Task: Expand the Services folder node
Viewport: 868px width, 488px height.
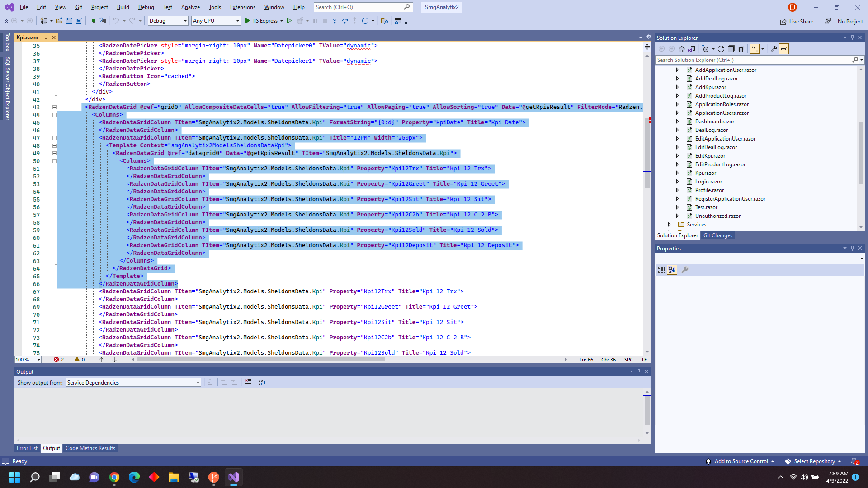Action: (x=669, y=225)
